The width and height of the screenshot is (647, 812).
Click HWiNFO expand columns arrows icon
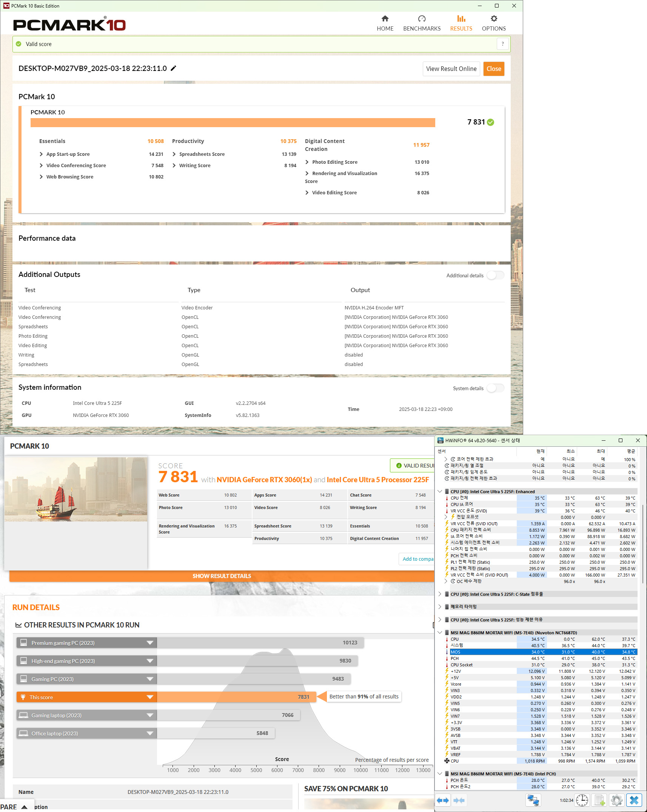443,800
